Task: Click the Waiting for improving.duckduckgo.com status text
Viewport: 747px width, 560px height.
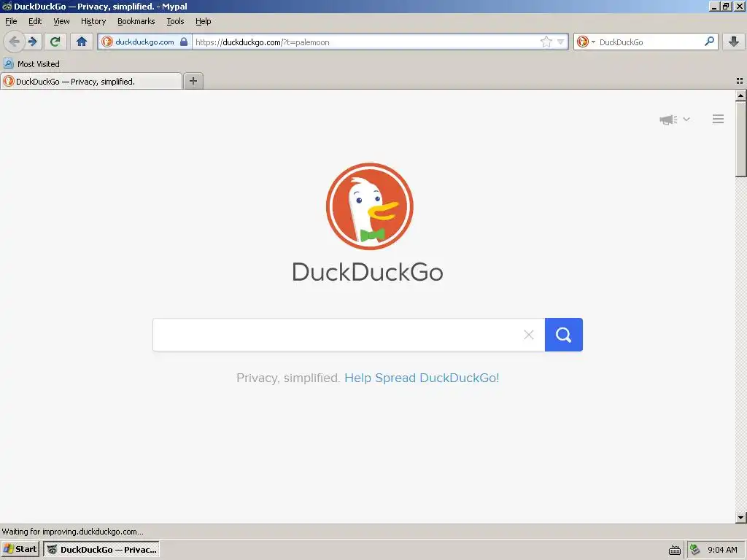Action: (72, 532)
